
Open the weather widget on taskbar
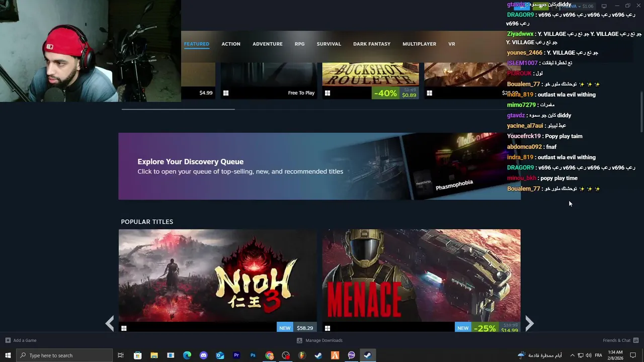tap(540, 355)
